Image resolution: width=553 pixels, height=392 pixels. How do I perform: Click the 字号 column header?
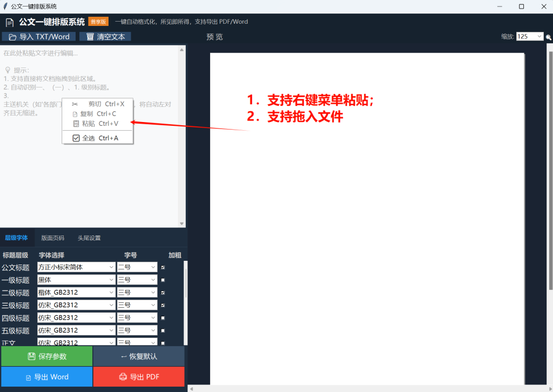131,255
